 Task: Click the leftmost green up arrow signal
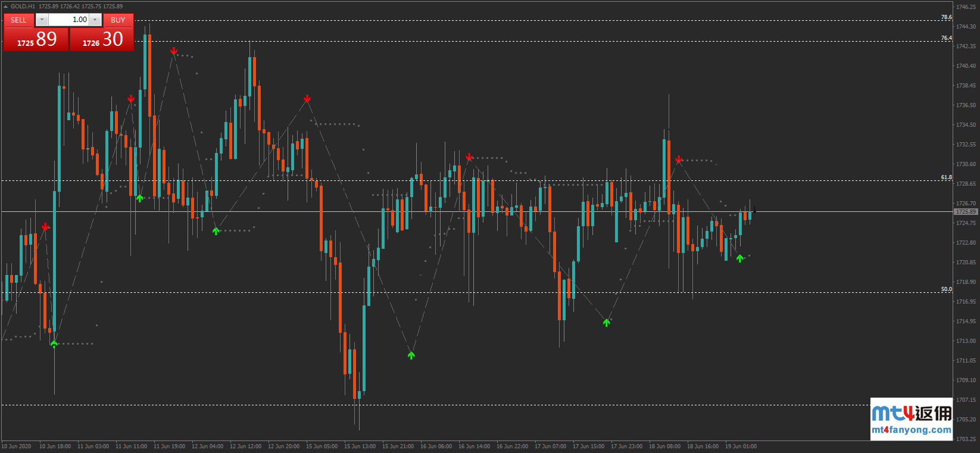coord(54,344)
